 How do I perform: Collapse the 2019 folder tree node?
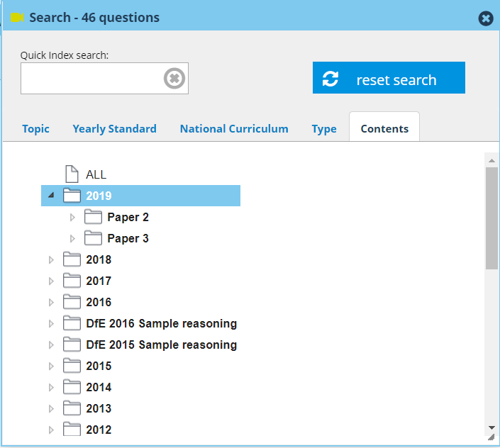point(50,196)
